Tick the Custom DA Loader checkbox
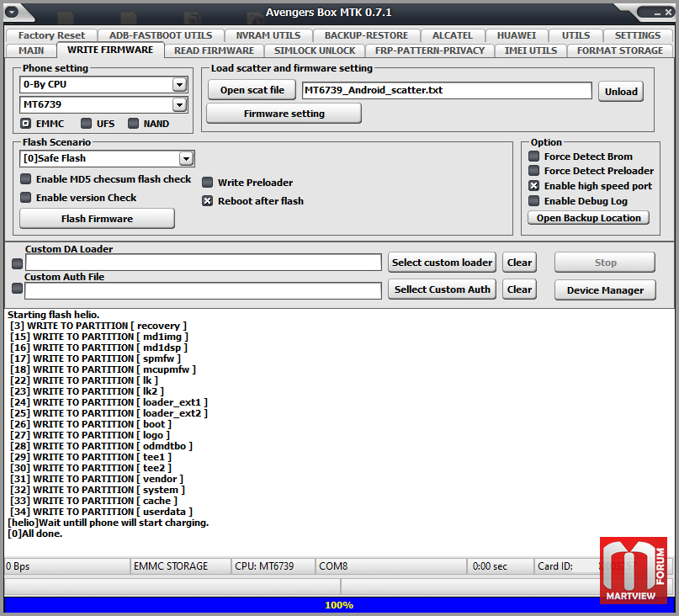The width and height of the screenshot is (679, 616). coord(17,263)
